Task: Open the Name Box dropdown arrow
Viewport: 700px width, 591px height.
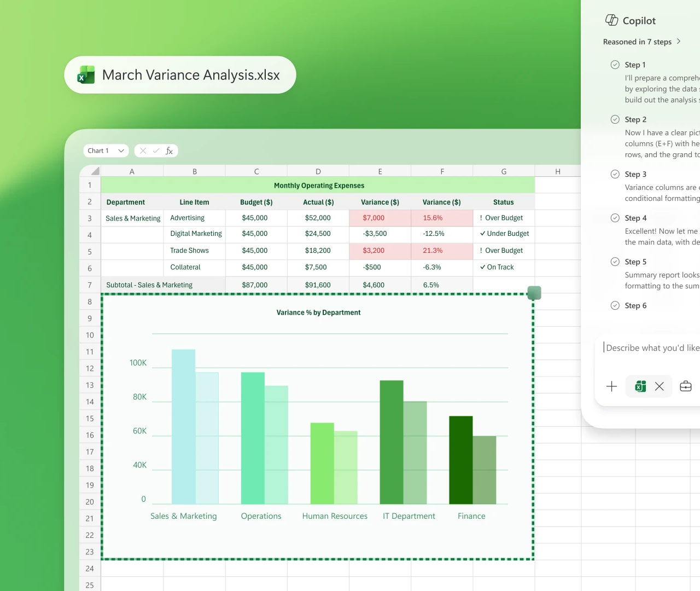Action: coord(121,150)
